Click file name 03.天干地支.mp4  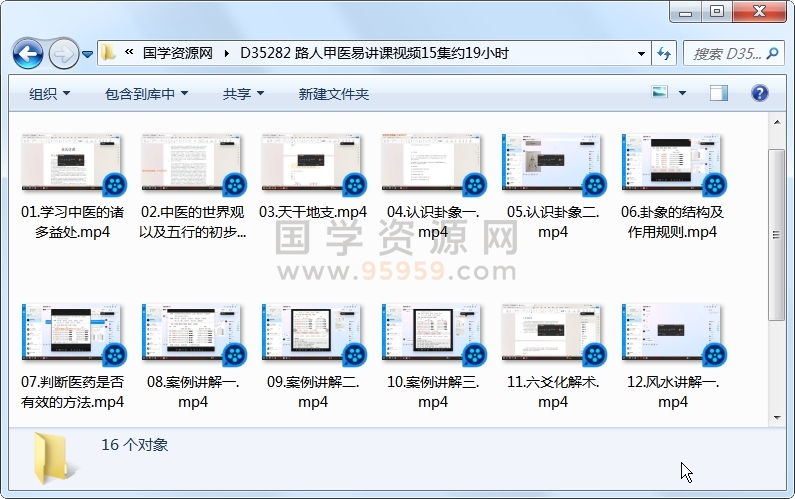(313, 212)
